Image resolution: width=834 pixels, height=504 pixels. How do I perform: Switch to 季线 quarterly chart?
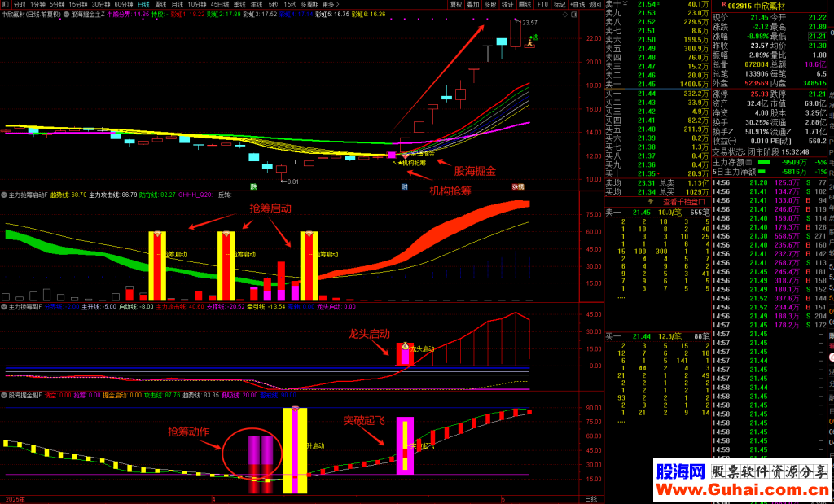coord(239,4)
